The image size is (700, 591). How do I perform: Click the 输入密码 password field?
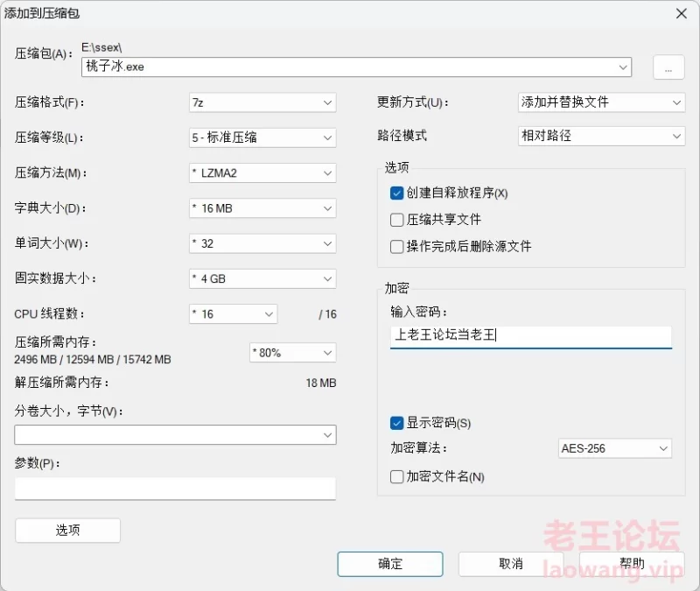pos(531,336)
